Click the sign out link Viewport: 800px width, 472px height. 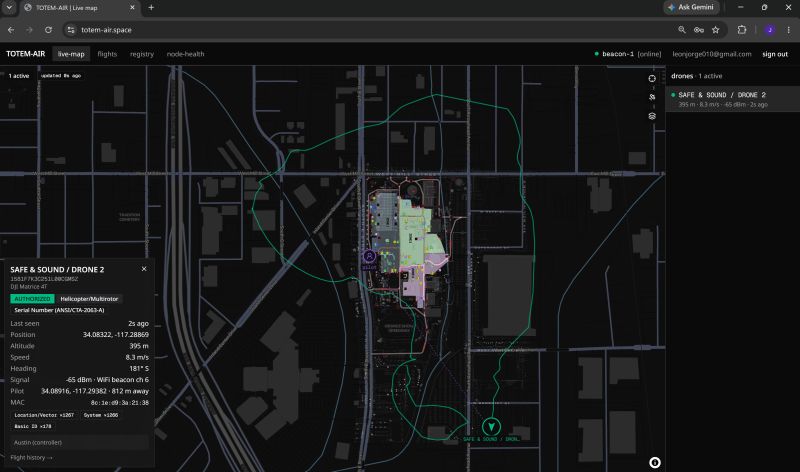point(775,54)
